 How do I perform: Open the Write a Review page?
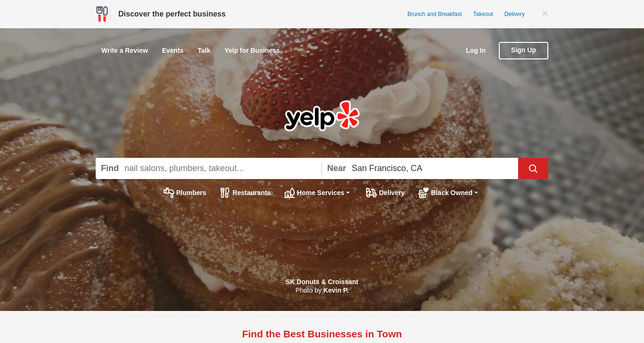[124, 50]
